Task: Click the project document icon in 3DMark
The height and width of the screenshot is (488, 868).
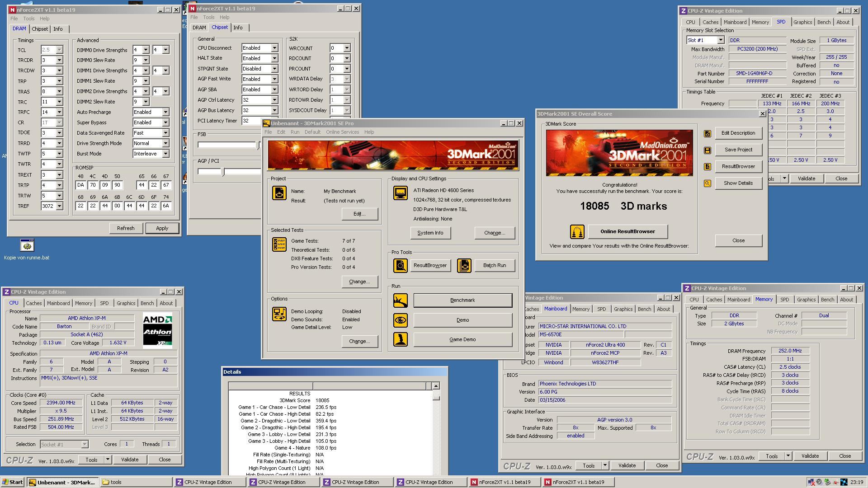Action: coord(279,193)
